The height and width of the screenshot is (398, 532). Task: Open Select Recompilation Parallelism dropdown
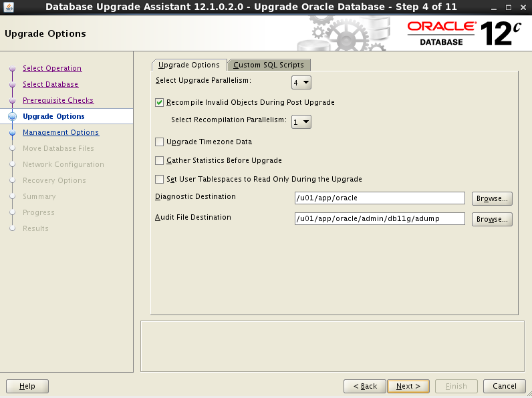point(301,122)
